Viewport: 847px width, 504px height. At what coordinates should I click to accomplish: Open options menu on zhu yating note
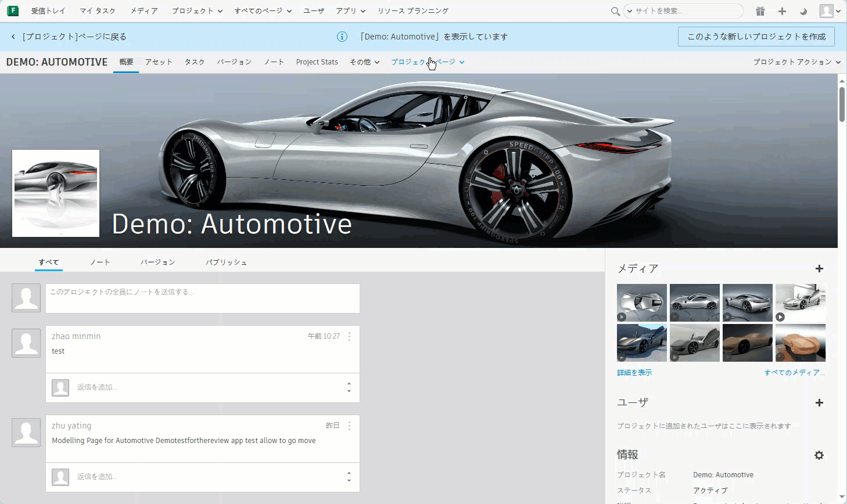click(x=349, y=426)
